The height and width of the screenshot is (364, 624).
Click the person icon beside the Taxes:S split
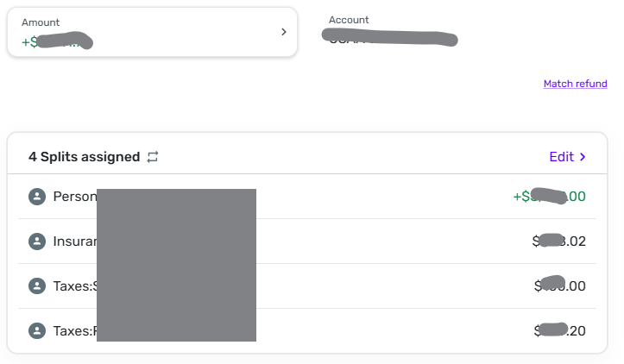[37, 286]
